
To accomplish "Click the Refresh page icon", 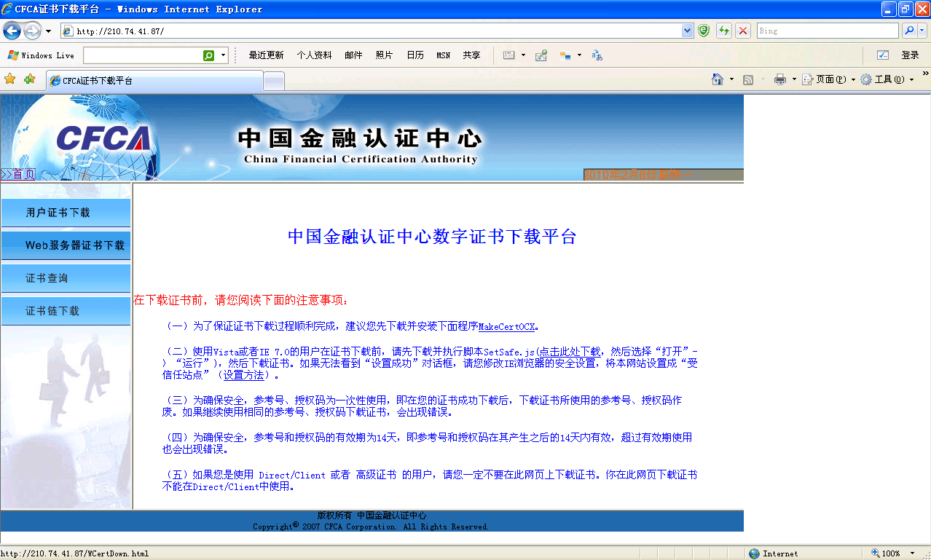I will pos(724,31).
